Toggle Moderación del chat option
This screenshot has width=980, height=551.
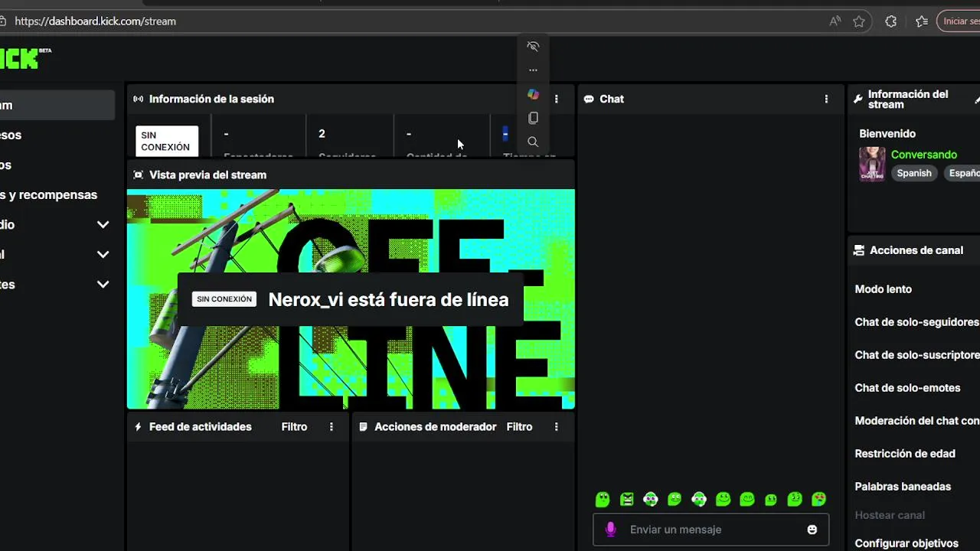917,421
